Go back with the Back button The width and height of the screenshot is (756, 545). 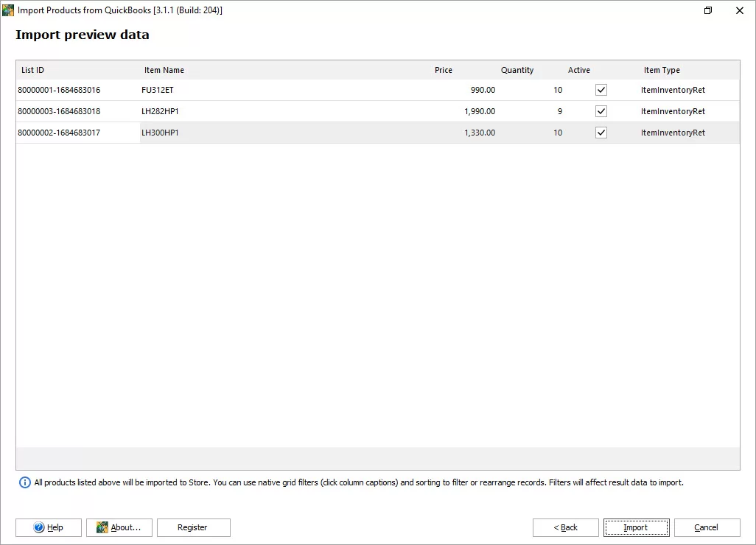(566, 527)
